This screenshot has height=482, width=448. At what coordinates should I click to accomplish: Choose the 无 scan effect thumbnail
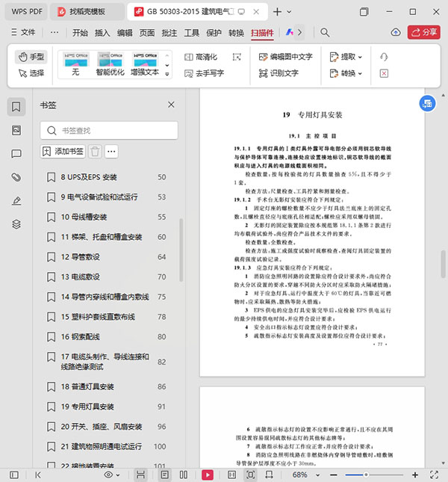click(75, 64)
